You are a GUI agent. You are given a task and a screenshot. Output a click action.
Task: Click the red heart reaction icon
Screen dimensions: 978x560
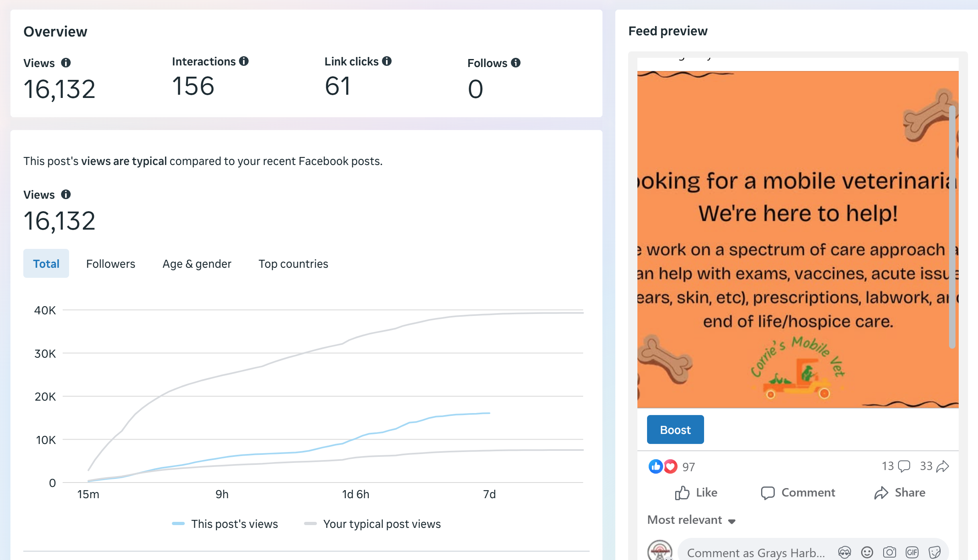[670, 466]
